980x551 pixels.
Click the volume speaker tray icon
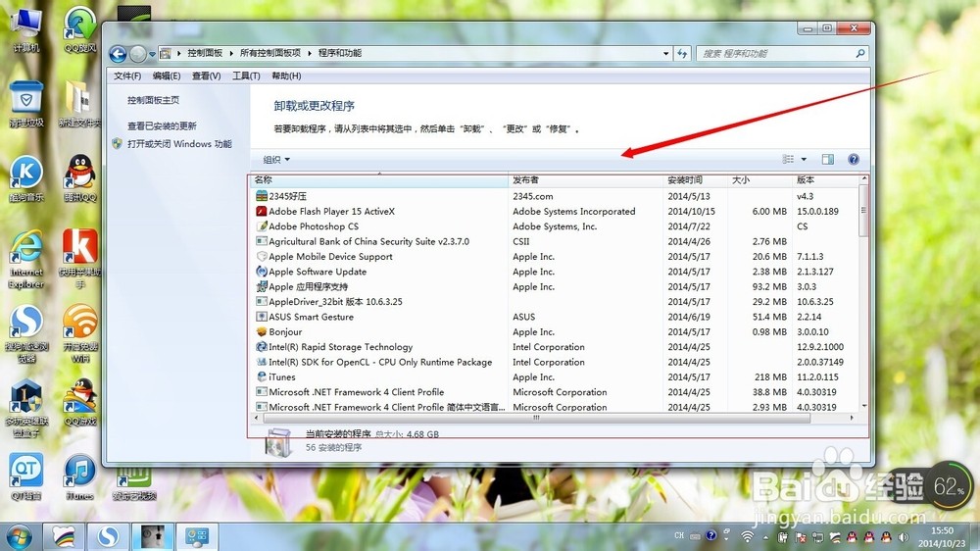(x=904, y=536)
